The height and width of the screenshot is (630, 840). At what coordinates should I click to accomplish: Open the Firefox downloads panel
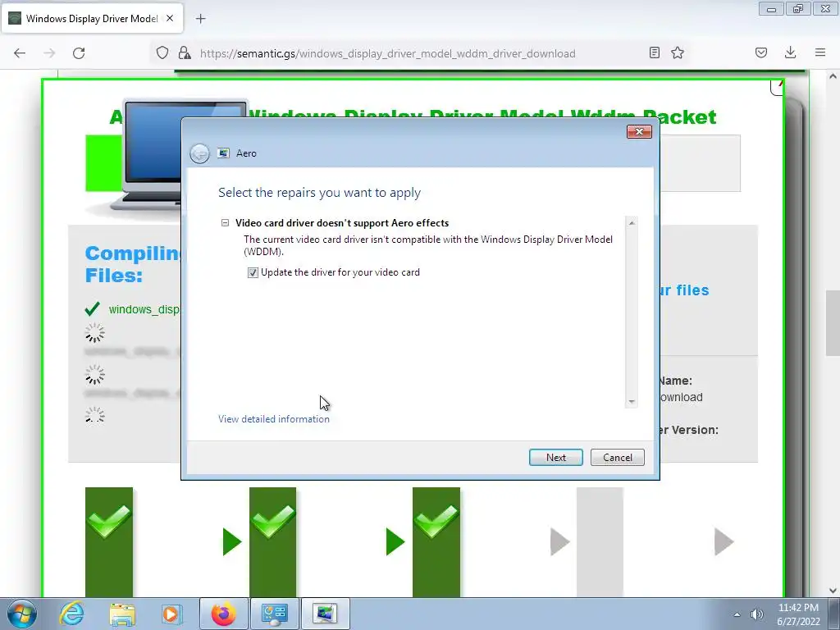click(x=790, y=52)
